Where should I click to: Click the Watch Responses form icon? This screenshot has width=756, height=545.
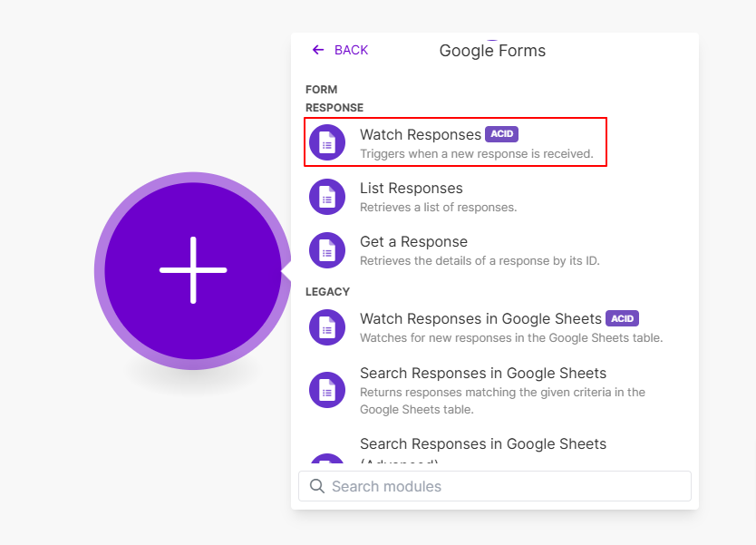pos(327,142)
